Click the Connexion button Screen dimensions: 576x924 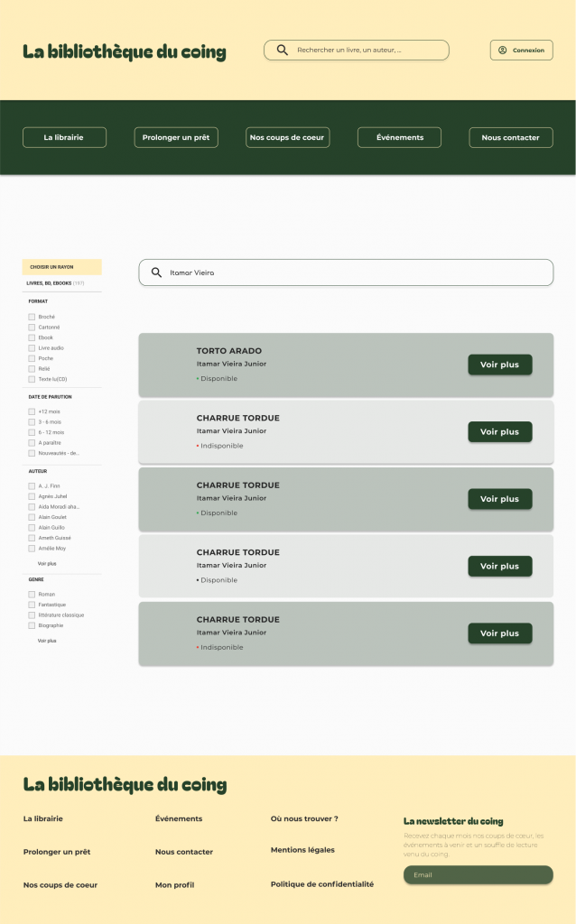click(522, 51)
